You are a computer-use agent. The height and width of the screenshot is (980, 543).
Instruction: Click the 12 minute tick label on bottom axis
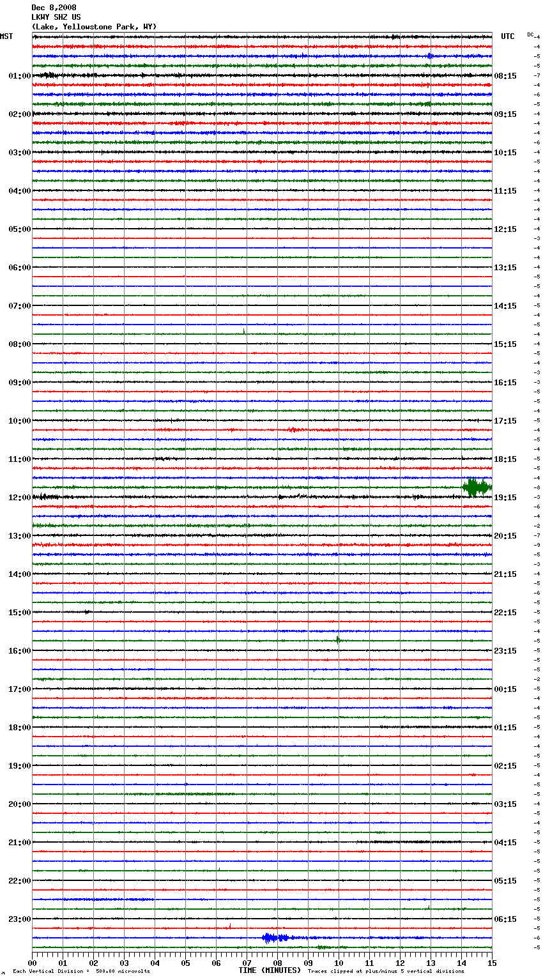400,963
